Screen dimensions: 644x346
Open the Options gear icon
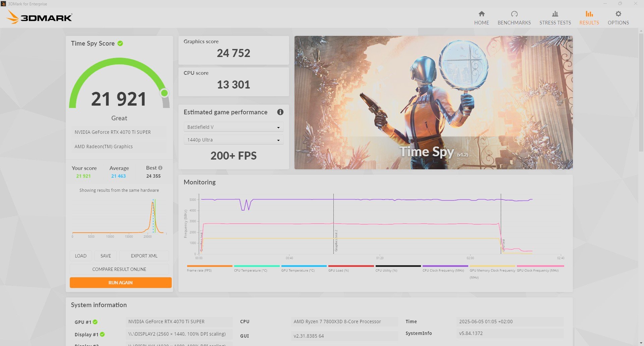(x=618, y=14)
